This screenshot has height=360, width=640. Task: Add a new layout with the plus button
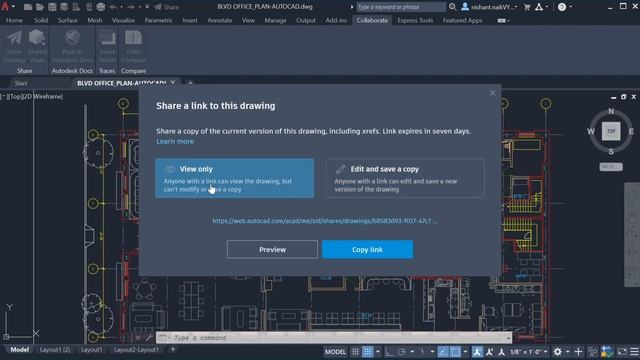click(x=173, y=349)
